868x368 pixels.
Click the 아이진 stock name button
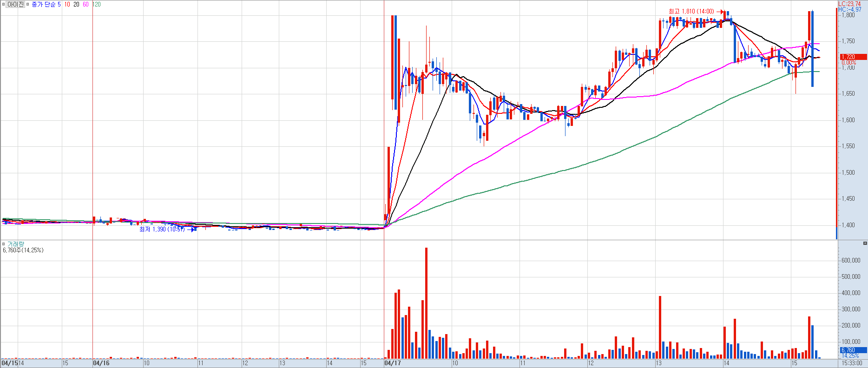click(x=15, y=4)
